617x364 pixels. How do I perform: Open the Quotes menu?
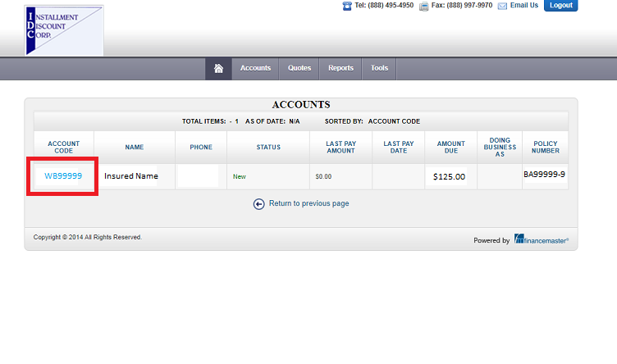click(299, 69)
